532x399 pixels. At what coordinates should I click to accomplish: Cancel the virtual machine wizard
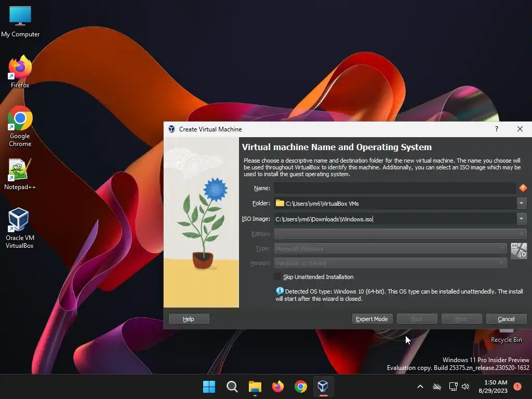(x=506, y=319)
